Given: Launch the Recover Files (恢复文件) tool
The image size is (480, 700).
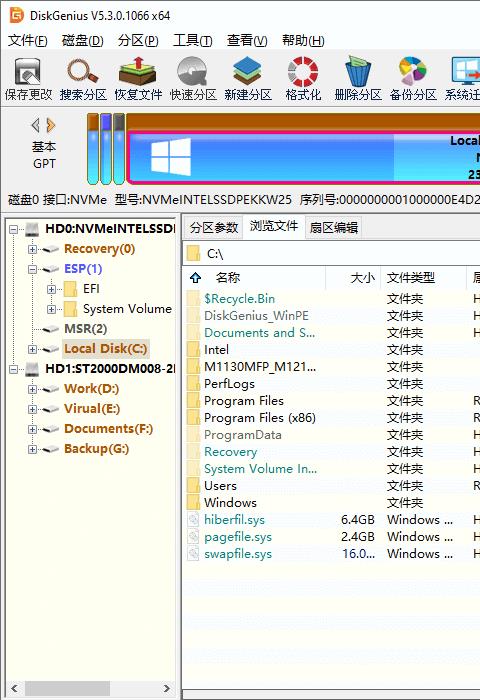Looking at the screenshot, I should tap(138, 79).
